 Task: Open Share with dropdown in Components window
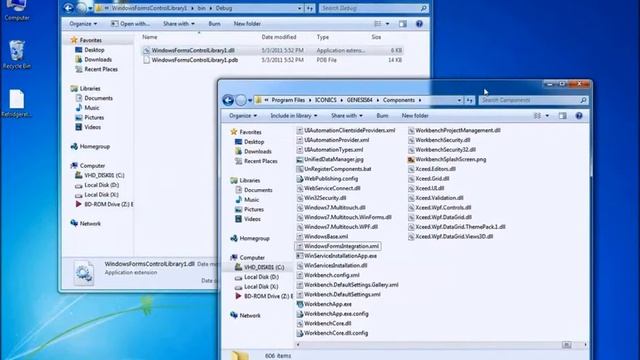pyautogui.click(x=347, y=116)
